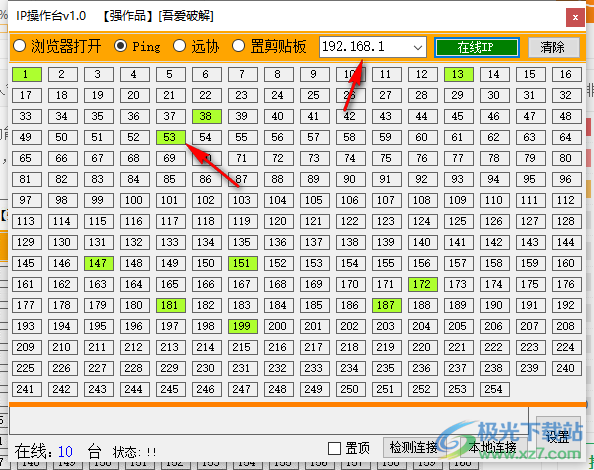Click IP cell 166
Image resolution: width=594 pixels, height=470 pixels.
206,284
